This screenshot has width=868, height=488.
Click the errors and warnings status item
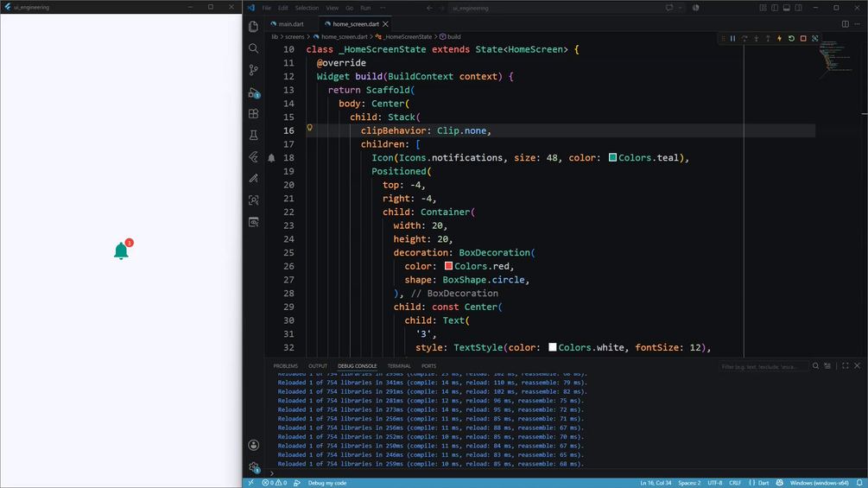point(275,483)
